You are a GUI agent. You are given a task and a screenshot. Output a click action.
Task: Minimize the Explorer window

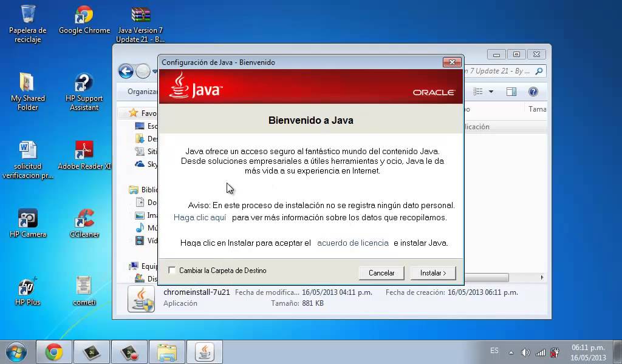[496, 54]
